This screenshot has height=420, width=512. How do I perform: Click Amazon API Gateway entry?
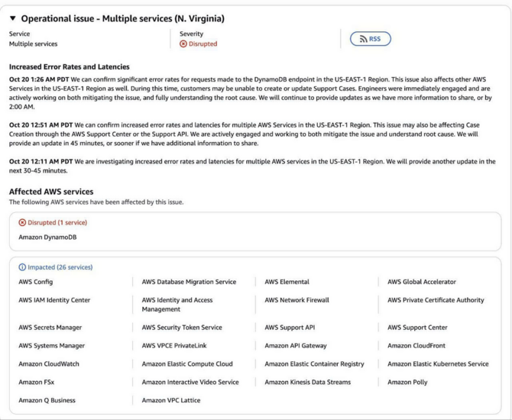(296, 346)
